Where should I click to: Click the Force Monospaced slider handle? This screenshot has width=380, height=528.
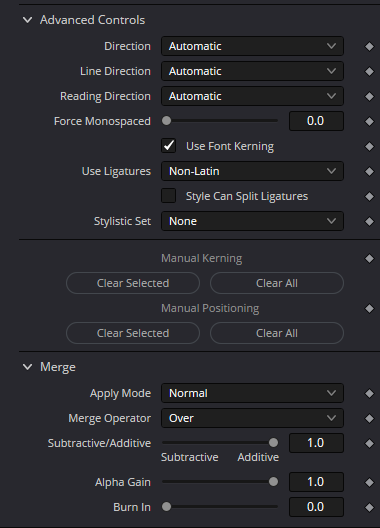[x=166, y=121]
